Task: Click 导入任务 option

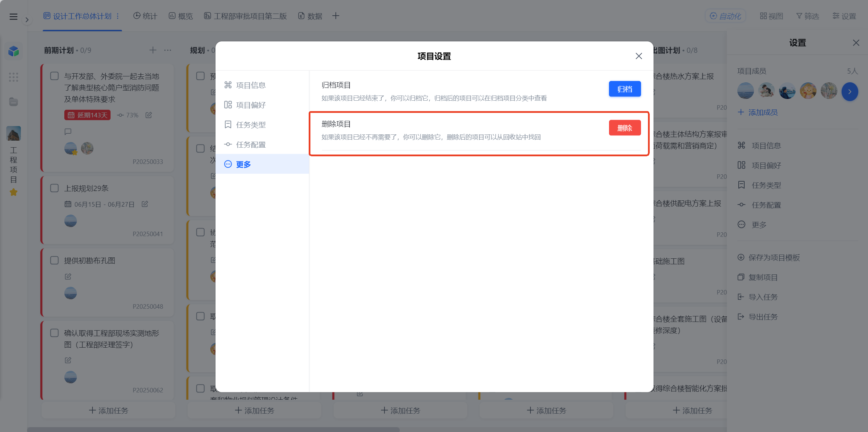Action: click(757, 297)
